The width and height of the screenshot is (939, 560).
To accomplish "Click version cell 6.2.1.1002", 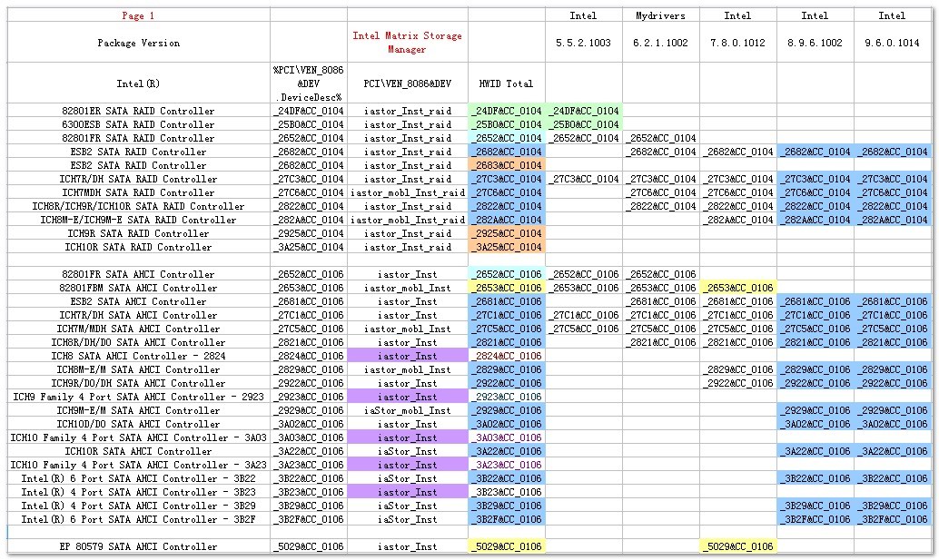I will pyautogui.click(x=660, y=43).
